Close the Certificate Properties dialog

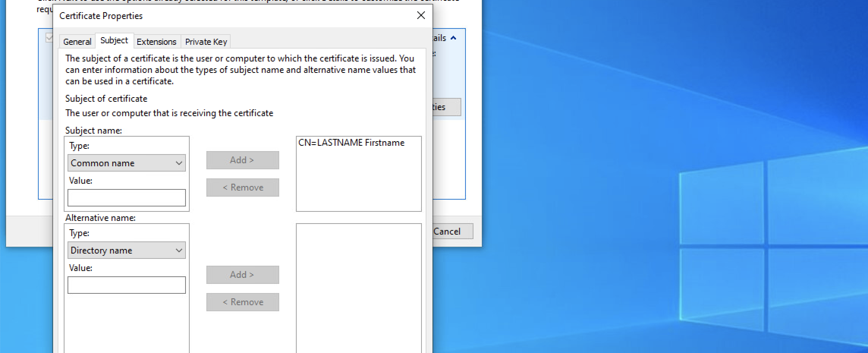tap(421, 16)
